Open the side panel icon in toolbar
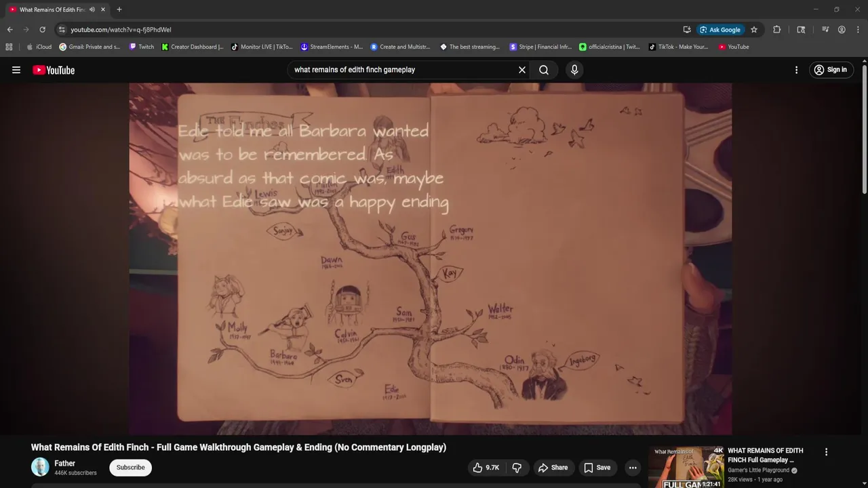 coord(801,30)
